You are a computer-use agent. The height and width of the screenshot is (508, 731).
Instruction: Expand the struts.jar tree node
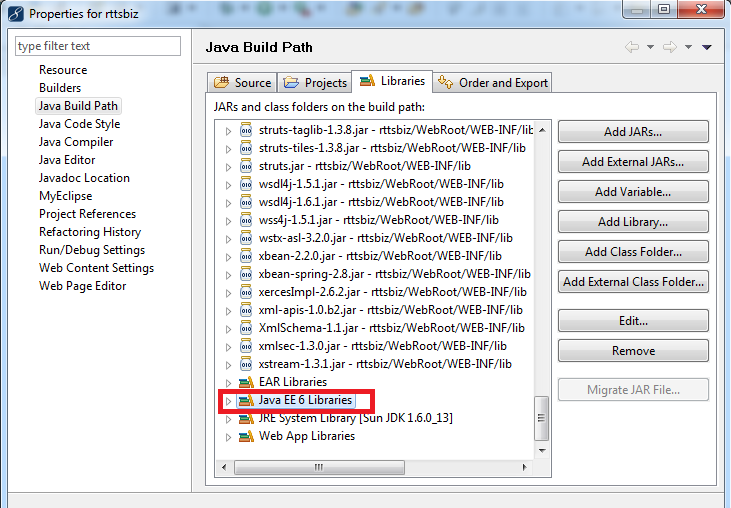(228, 167)
